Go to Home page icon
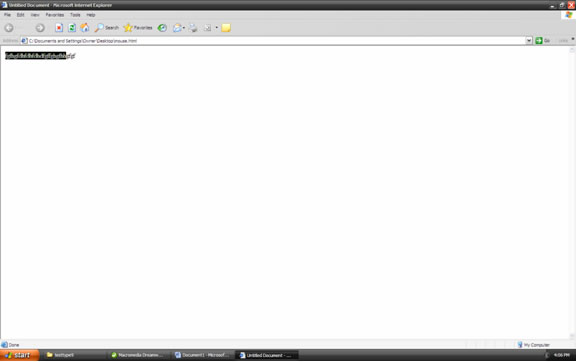577x362 pixels. (85, 28)
